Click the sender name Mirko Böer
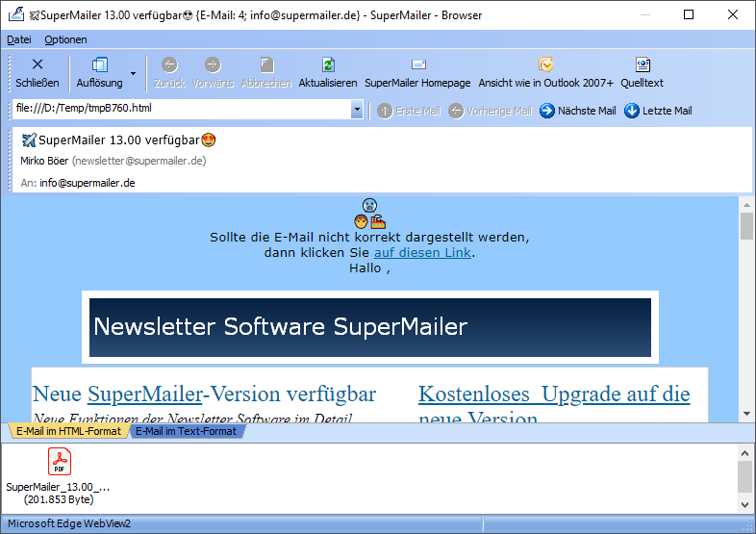The image size is (756, 534). click(x=44, y=161)
